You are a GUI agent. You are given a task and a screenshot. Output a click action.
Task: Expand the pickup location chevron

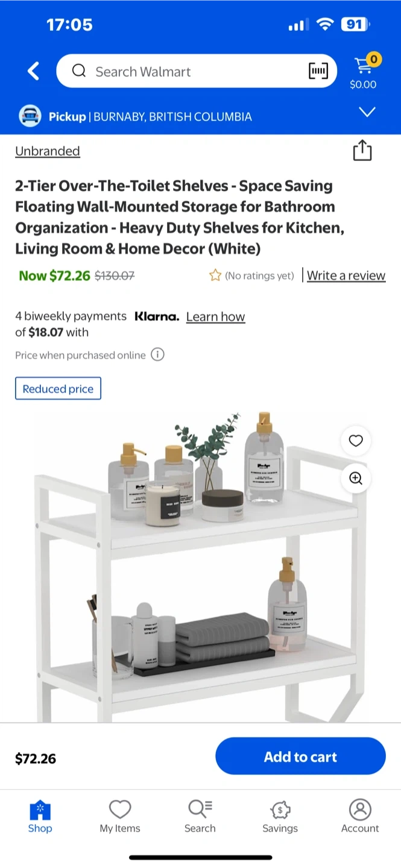point(367,112)
